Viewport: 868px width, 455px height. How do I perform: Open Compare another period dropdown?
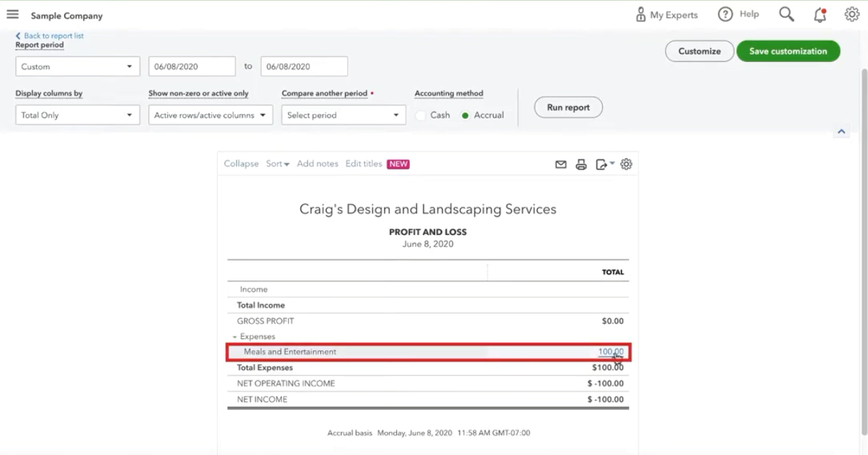tap(344, 115)
